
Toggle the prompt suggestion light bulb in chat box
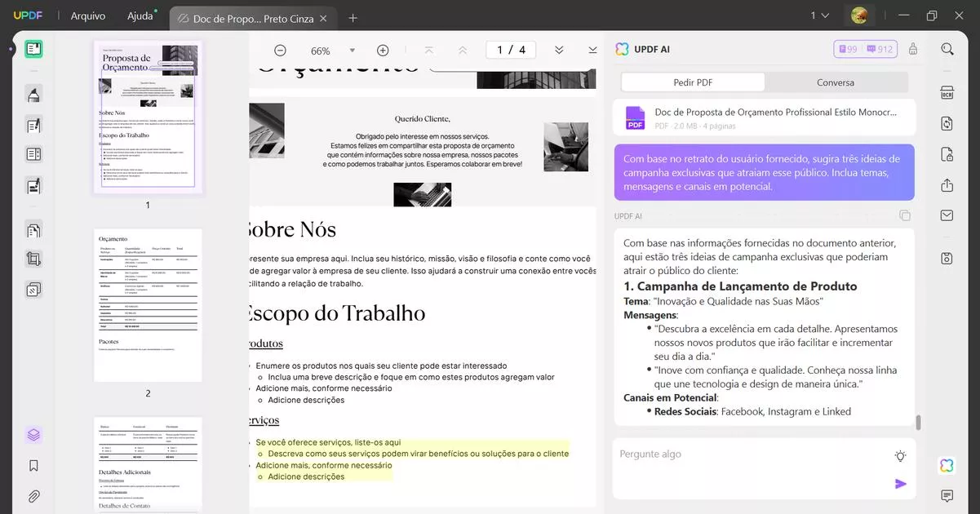899,456
